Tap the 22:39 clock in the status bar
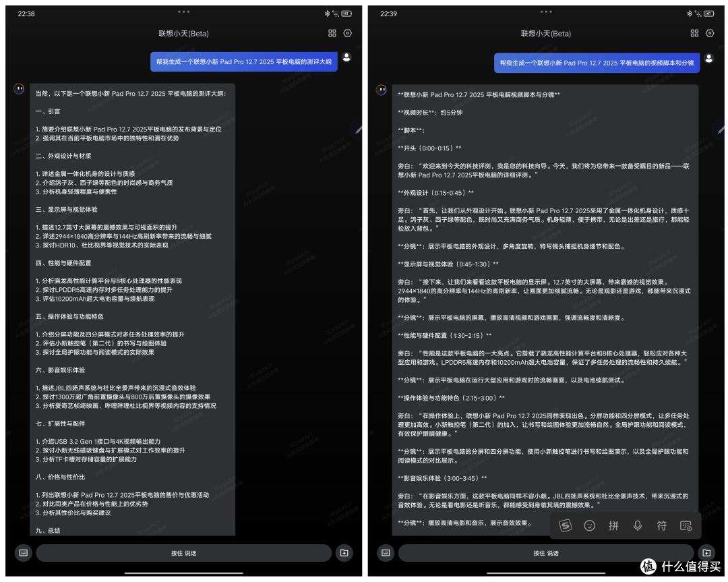The image size is (728, 582). (x=388, y=13)
